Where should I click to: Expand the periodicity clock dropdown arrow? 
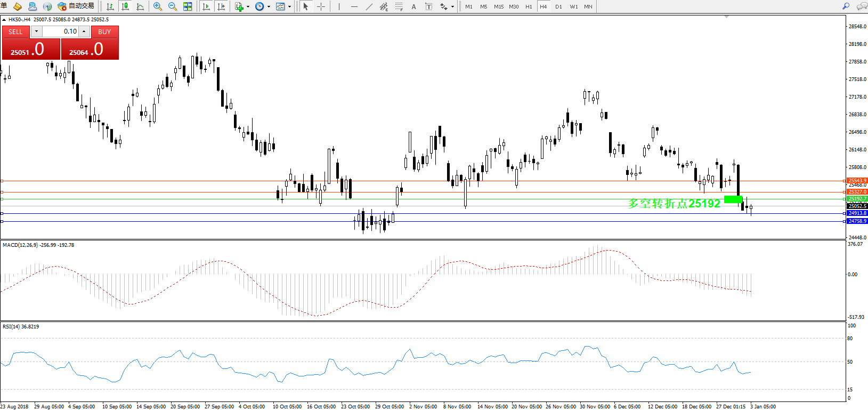click(269, 7)
